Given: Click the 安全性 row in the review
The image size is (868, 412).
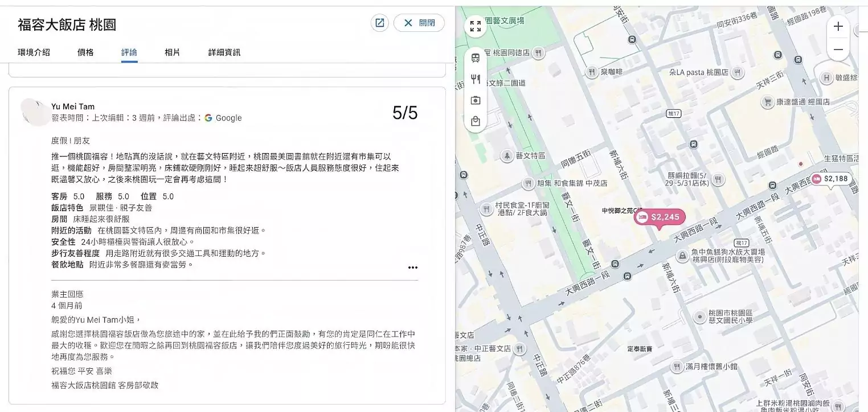Looking at the screenshot, I should 123,242.
